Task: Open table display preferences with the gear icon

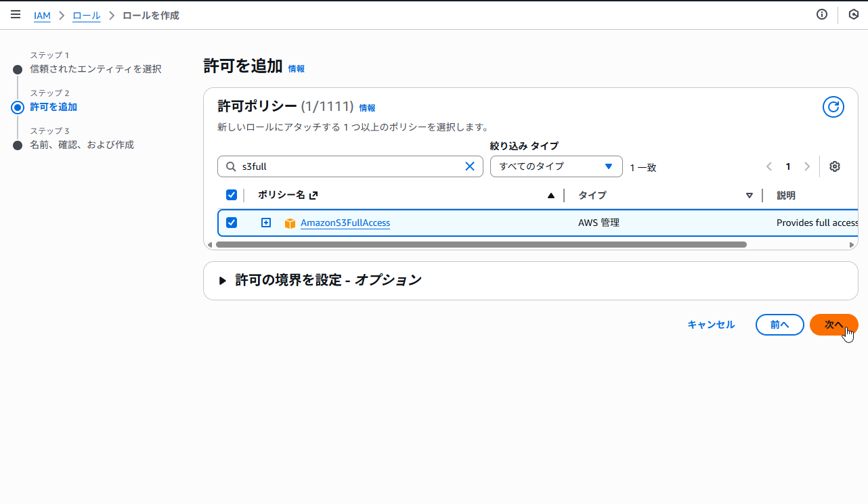Action: pyautogui.click(x=835, y=166)
